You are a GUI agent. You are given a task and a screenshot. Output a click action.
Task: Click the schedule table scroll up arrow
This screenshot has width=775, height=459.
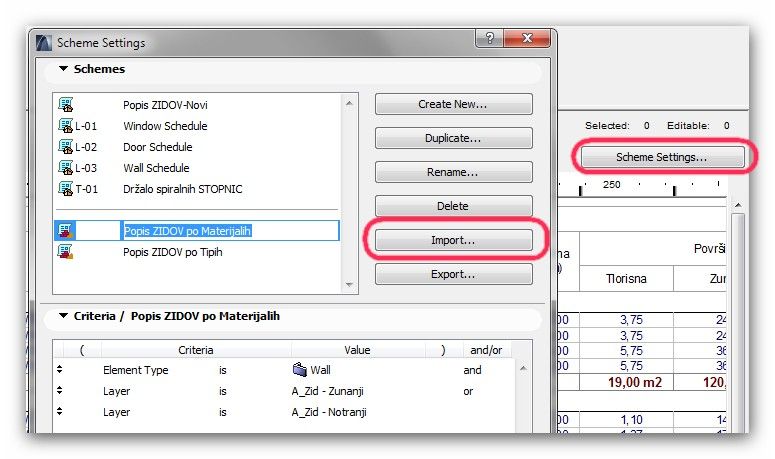tap(738, 205)
